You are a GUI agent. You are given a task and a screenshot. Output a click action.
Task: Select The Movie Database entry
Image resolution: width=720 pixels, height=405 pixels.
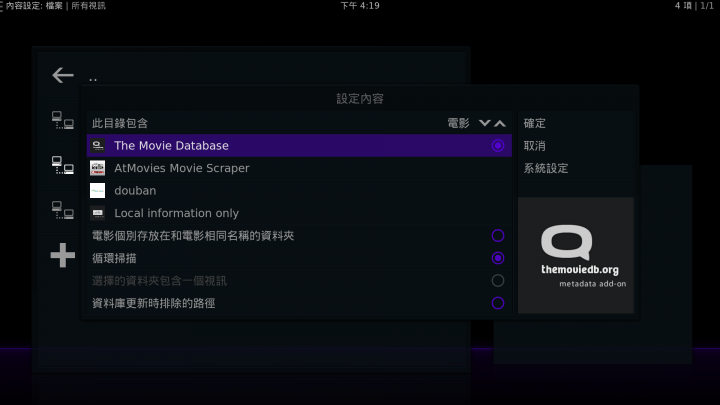[299, 146]
